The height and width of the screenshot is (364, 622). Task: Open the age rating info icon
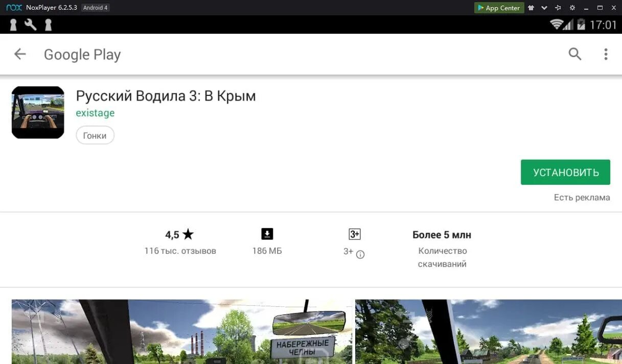click(x=360, y=254)
